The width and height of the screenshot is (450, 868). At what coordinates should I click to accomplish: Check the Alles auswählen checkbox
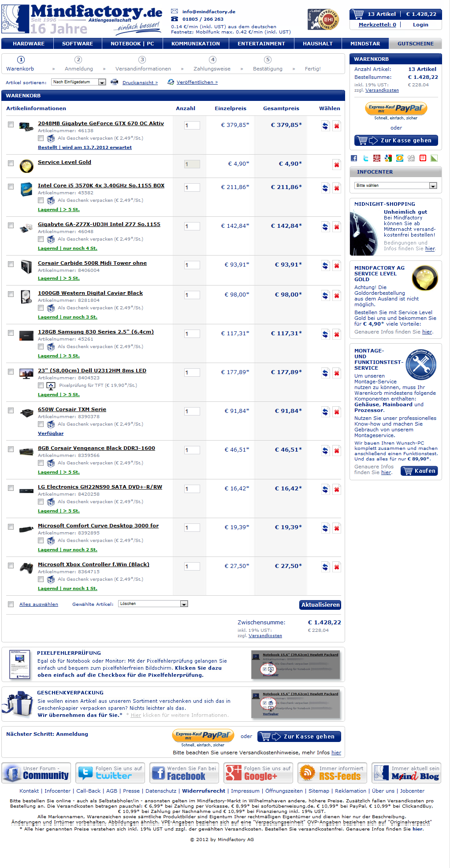coord(11,605)
